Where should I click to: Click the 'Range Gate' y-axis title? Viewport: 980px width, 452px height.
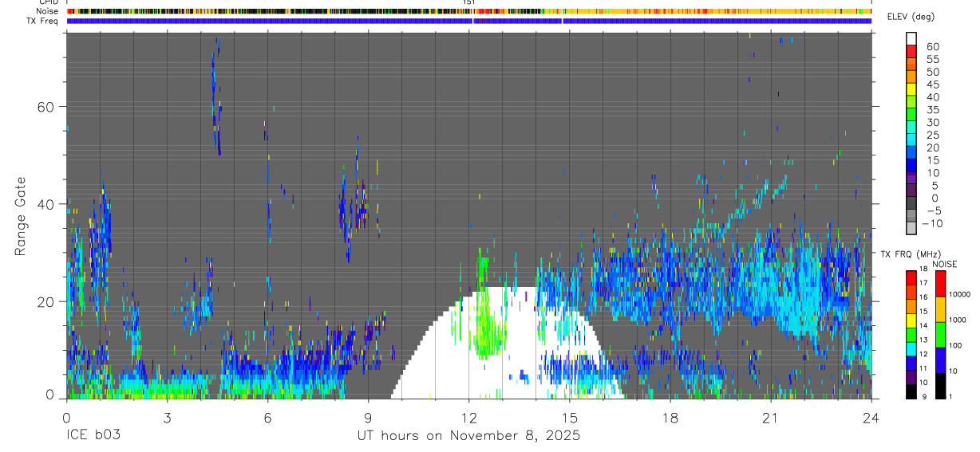pyautogui.click(x=22, y=217)
